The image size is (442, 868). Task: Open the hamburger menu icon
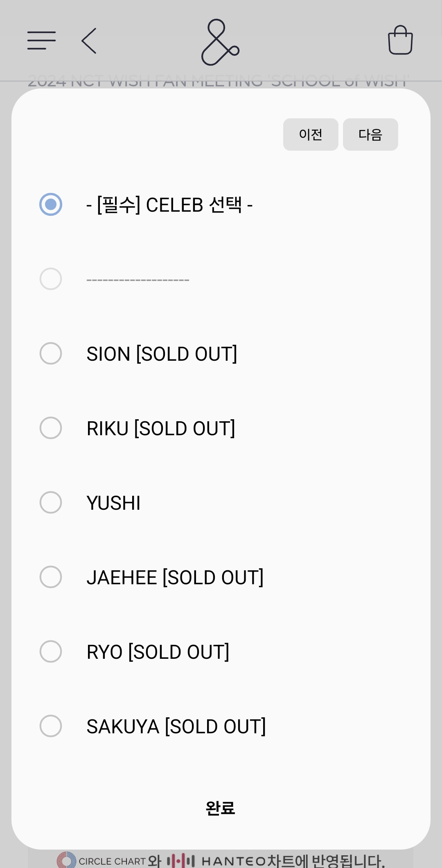pyautogui.click(x=41, y=41)
